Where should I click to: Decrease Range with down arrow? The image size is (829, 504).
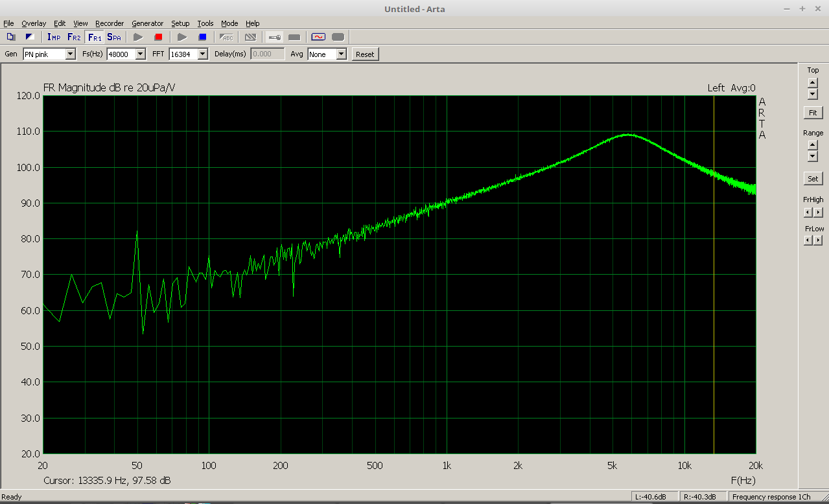pos(813,157)
